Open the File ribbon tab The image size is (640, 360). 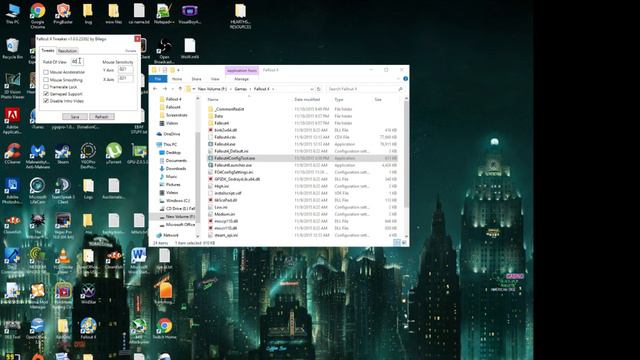point(158,79)
